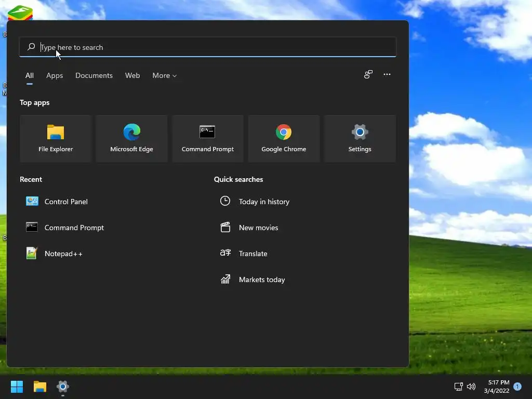Open File Explorer from the taskbar
This screenshot has width=532, height=399.
tap(40, 387)
